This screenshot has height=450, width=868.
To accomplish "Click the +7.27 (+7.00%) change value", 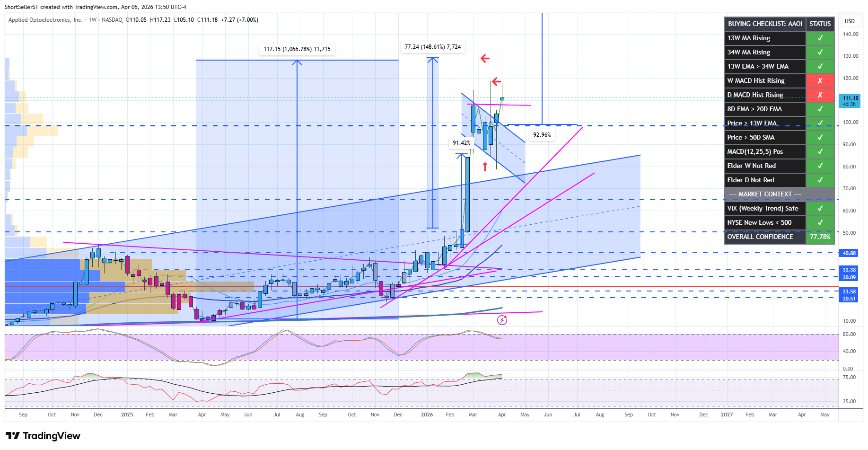I will (x=240, y=20).
